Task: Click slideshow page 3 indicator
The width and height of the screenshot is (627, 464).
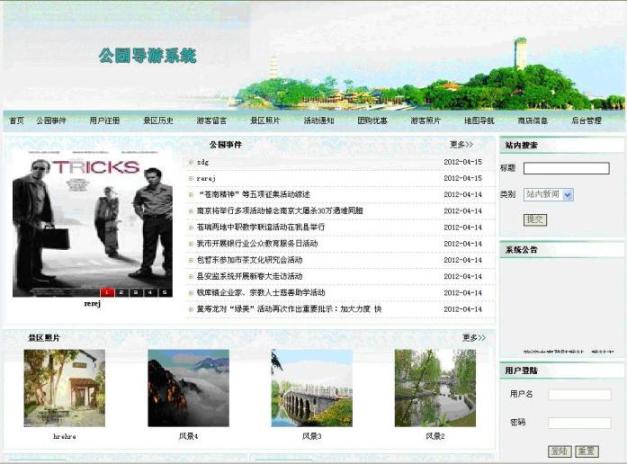Action: pos(135,292)
